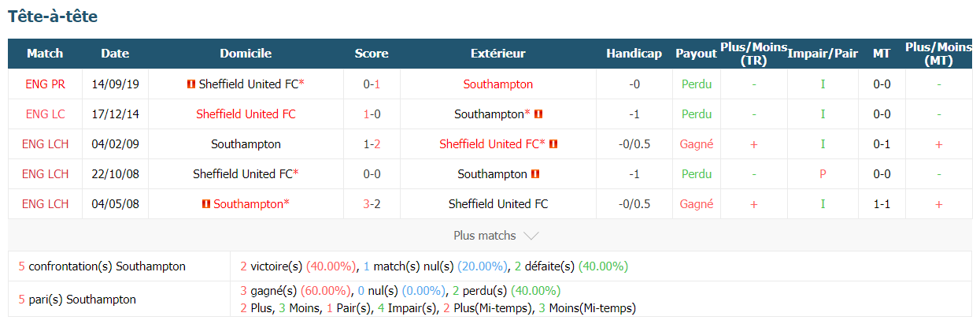Open Southampton away team link 14/09/19
This screenshot has width=980, height=324.
(x=498, y=84)
